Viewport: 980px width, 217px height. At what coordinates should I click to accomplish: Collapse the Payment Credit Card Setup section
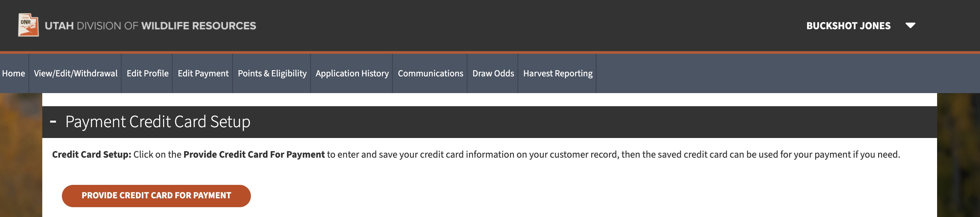tap(53, 122)
